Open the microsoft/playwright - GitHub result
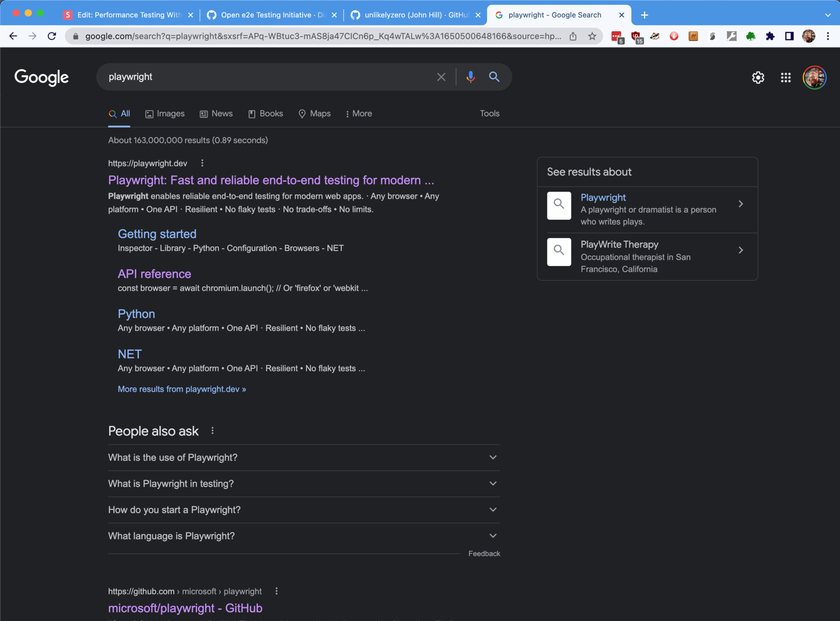This screenshot has height=621, width=840. [x=185, y=608]
